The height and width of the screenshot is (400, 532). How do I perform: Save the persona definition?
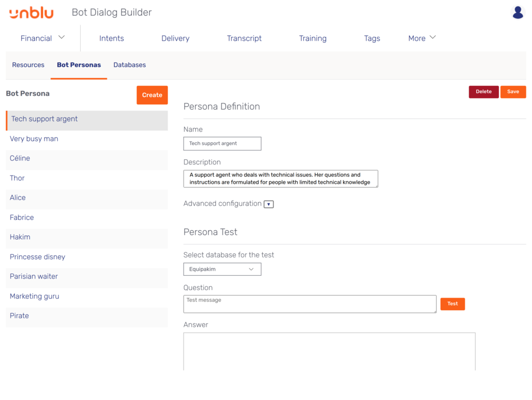click(513, 92)
